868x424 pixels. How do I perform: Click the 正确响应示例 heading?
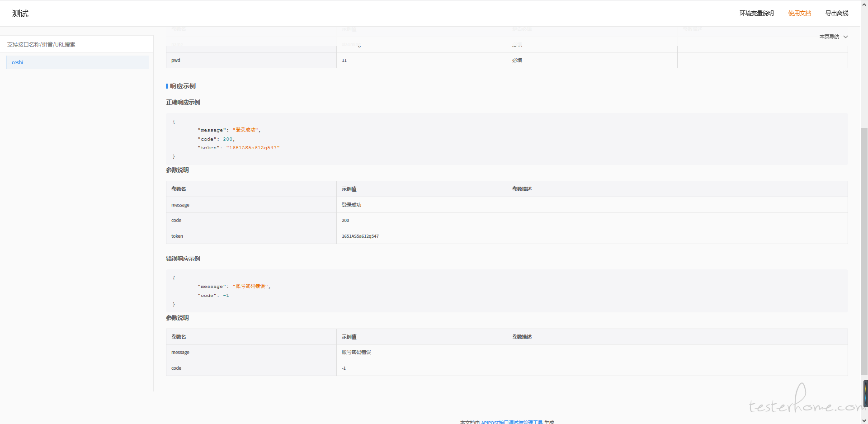(x=183, y=102)
